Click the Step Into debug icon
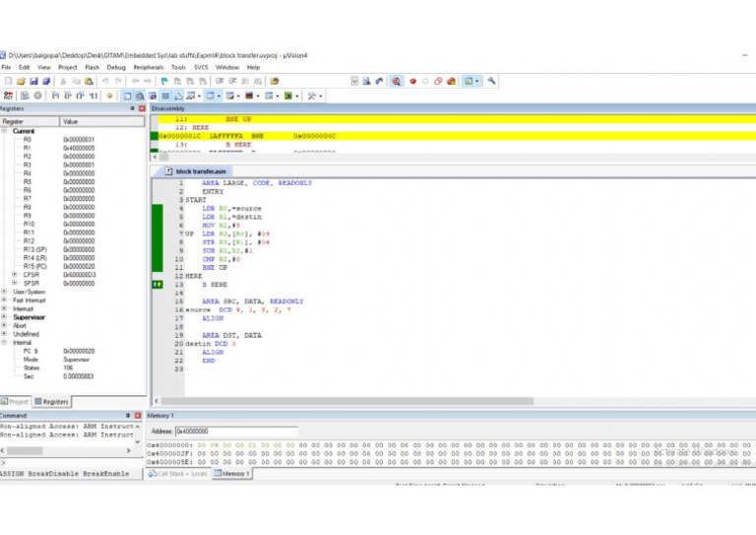The image size is (756, 535). [53, 96]
